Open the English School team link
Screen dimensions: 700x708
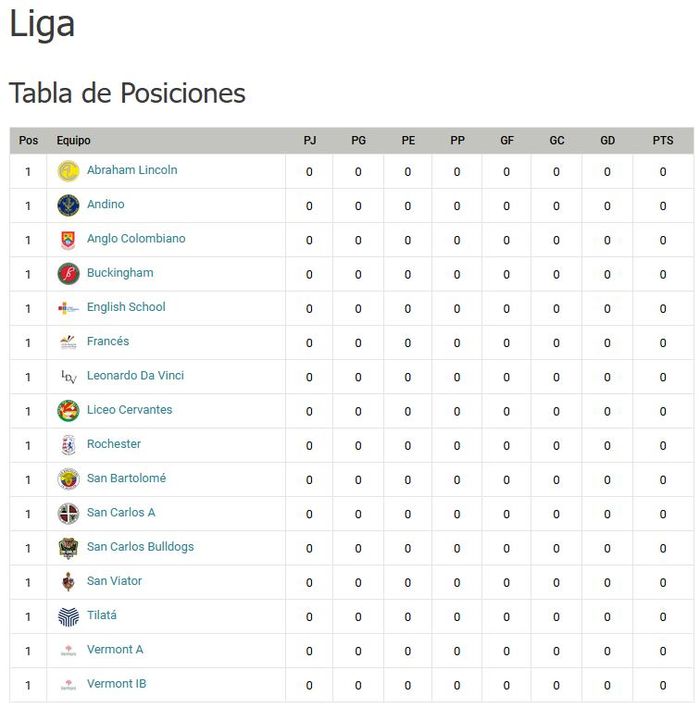(x=126, y=307)
